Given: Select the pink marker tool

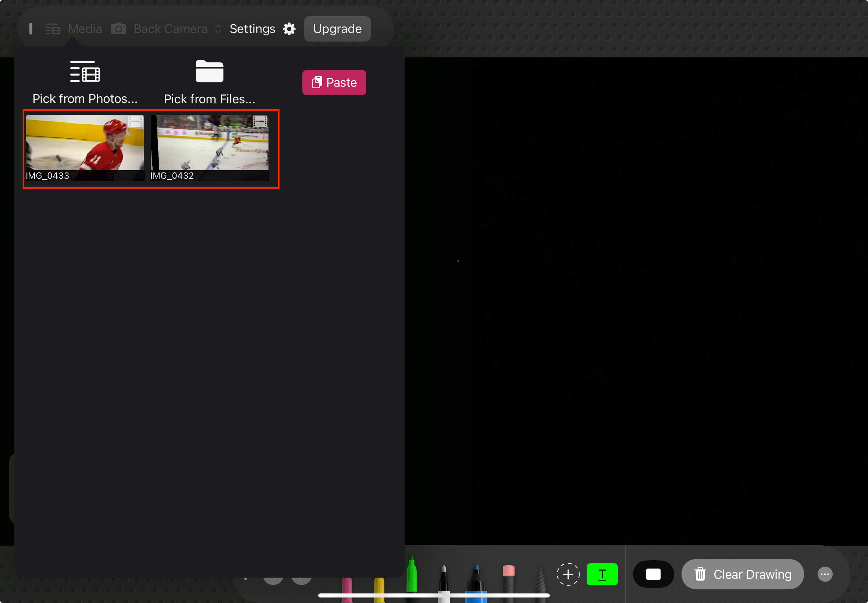Looking at the screenshot, I should point(347,589).
